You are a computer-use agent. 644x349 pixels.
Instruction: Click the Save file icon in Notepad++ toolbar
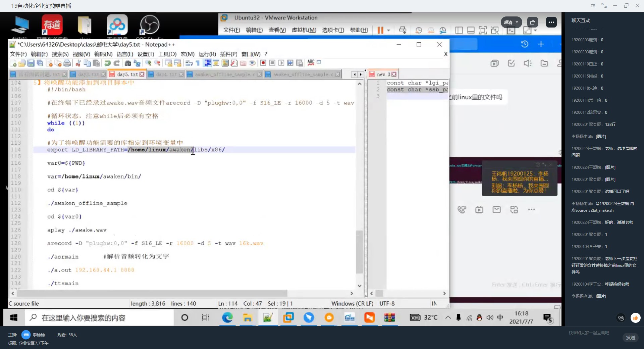pyautogui.click(x=31, y=63)
